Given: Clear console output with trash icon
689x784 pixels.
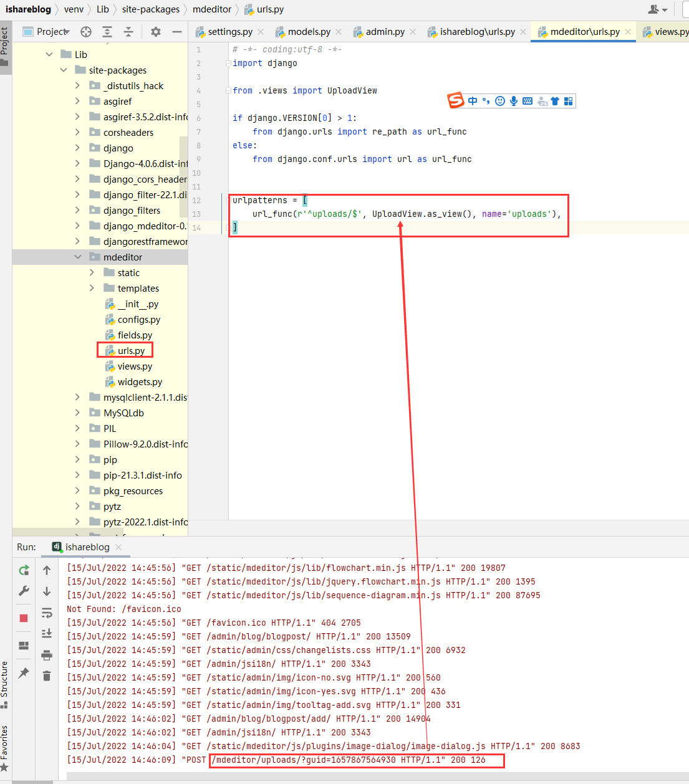Looking at the screenshot, I should point(47,676).
